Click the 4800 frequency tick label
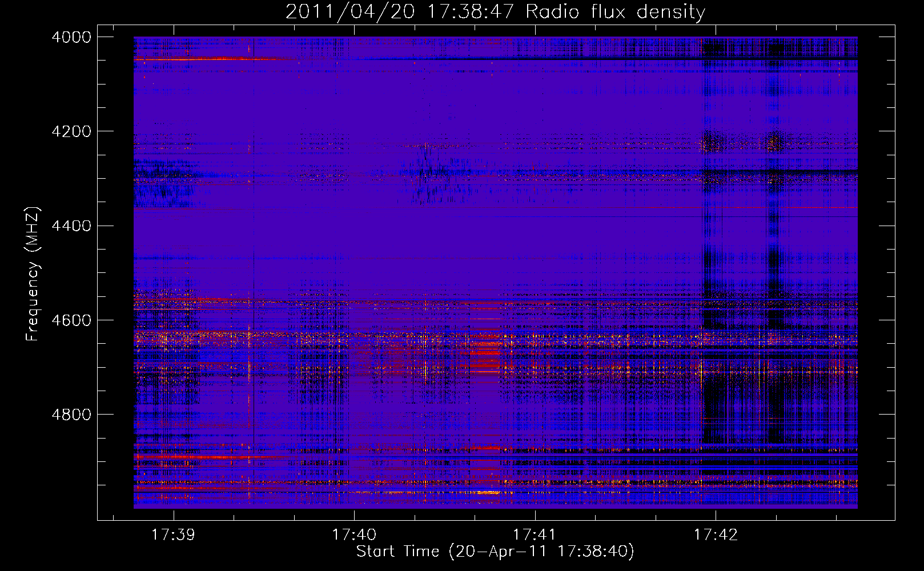The width and height of the screenshot is (924, 571). click(x=71, y=415)
